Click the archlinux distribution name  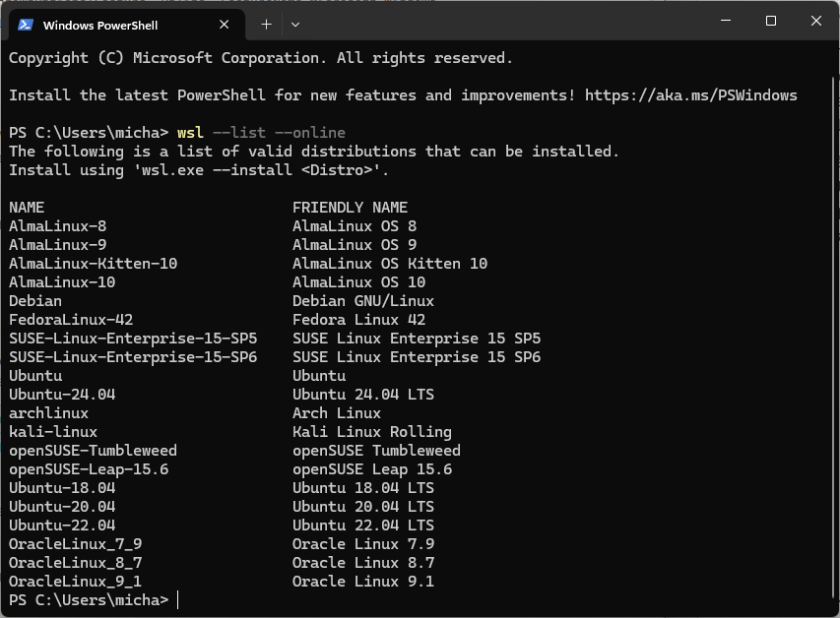[x=48, y=413]
